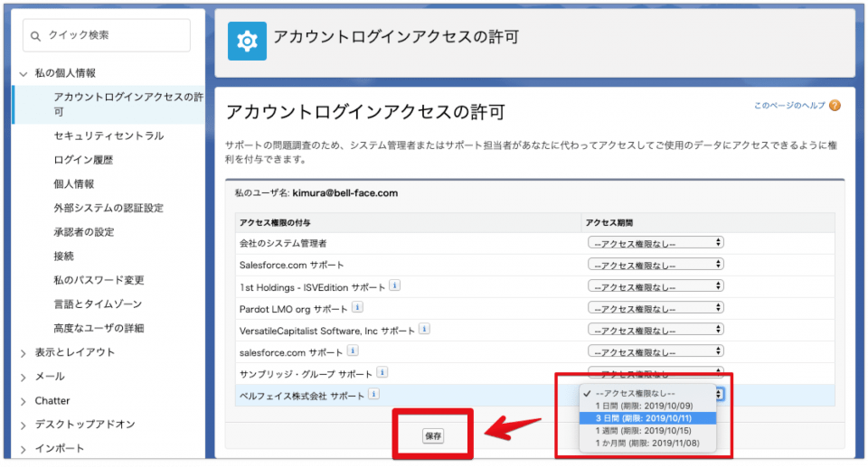Type in the クイック検索 search field

point(113,36)
